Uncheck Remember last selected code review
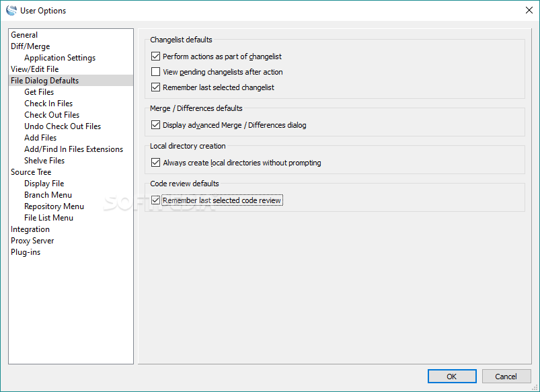The width and height of the screenshot is (540, 392). [x=156, y=200]
